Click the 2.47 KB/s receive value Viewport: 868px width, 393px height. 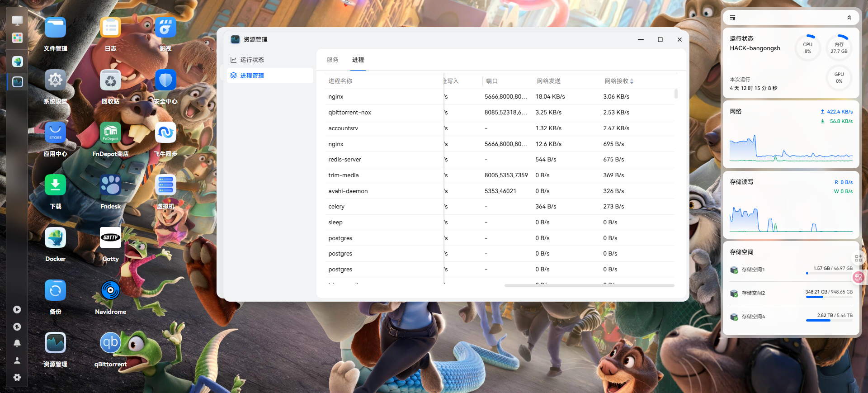coord(616,128)
